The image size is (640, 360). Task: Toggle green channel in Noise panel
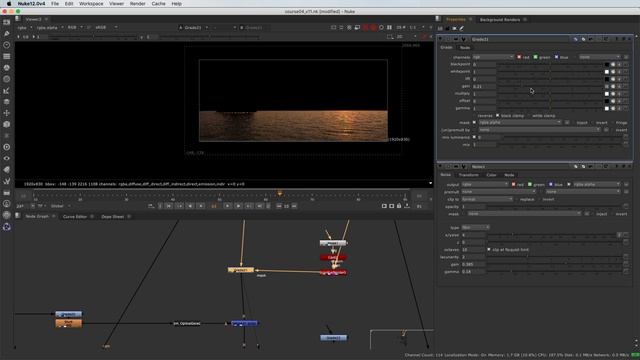coord(530,184)
